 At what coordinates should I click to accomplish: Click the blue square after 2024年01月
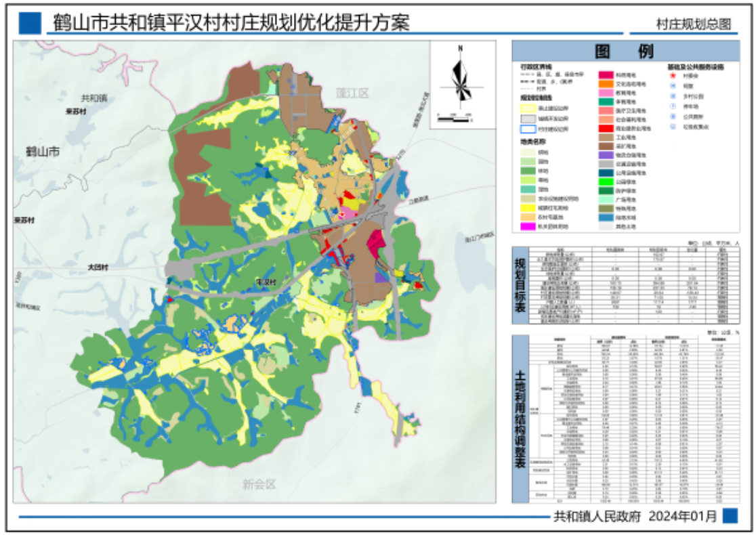click(x=730, y=516)
